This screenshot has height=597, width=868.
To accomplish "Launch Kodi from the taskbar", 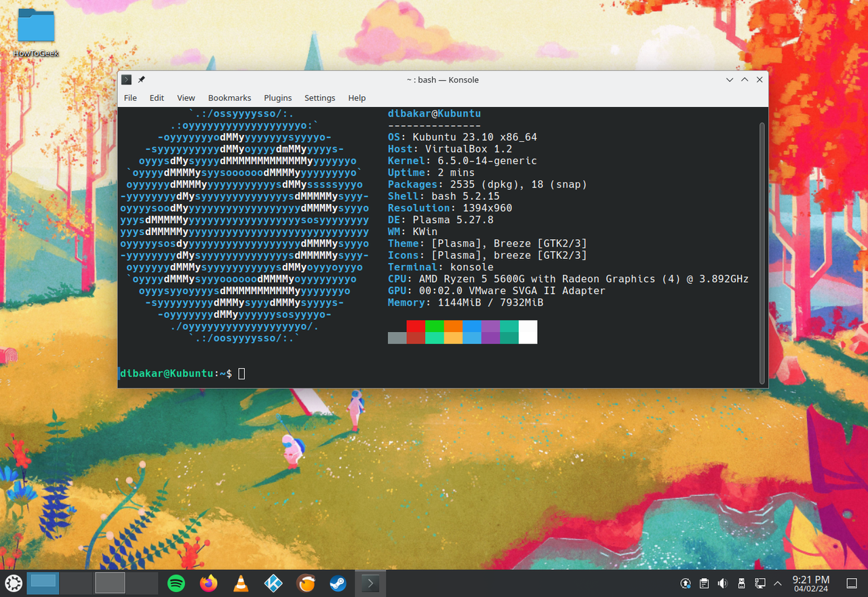I will pyautogui.click(x=273, y=583).
